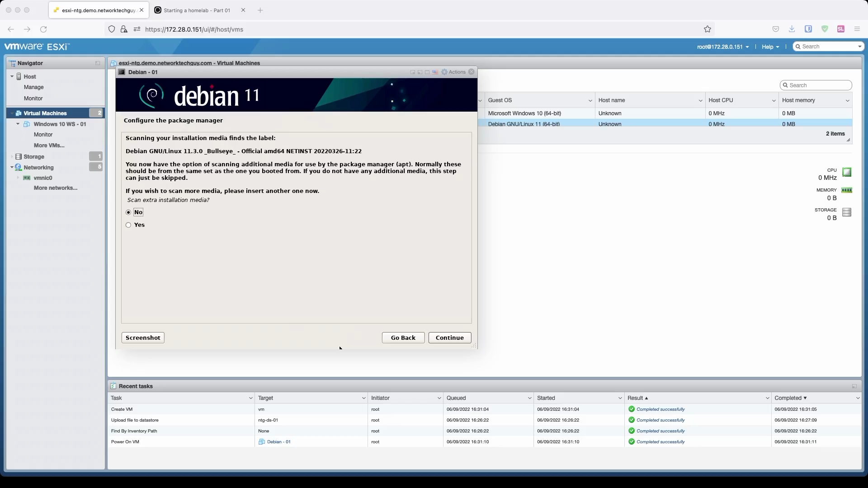Viewport: 868px width, 488px height.
Task: Sort Recent tasks by Completed column
Action: [791, 399]
